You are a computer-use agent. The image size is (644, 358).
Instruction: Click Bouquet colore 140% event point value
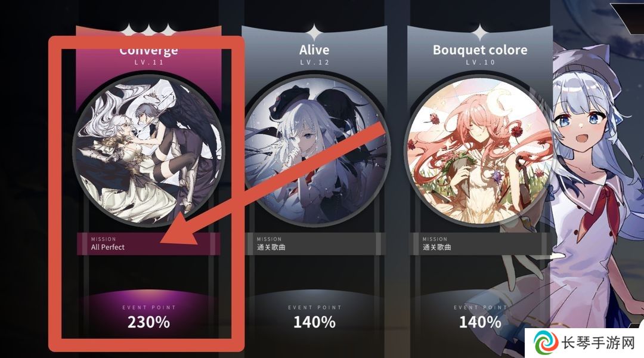pyautogui.click(x=479, y=322)
